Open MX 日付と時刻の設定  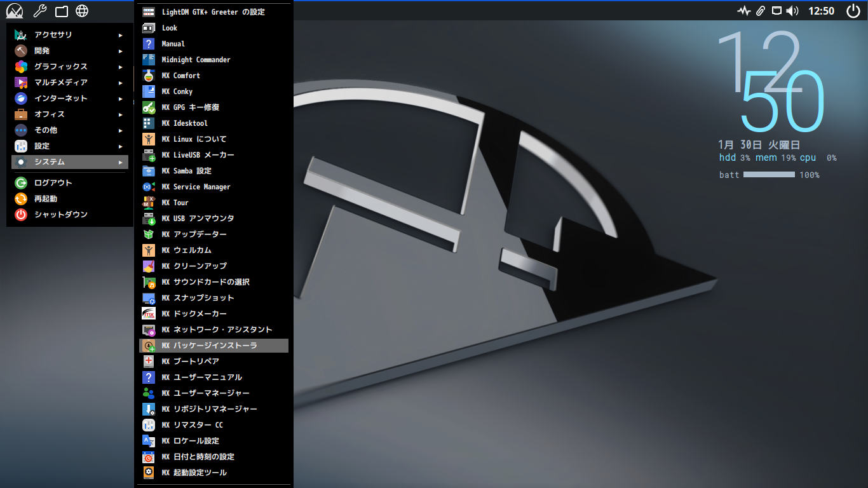click(x=214, y=457)
